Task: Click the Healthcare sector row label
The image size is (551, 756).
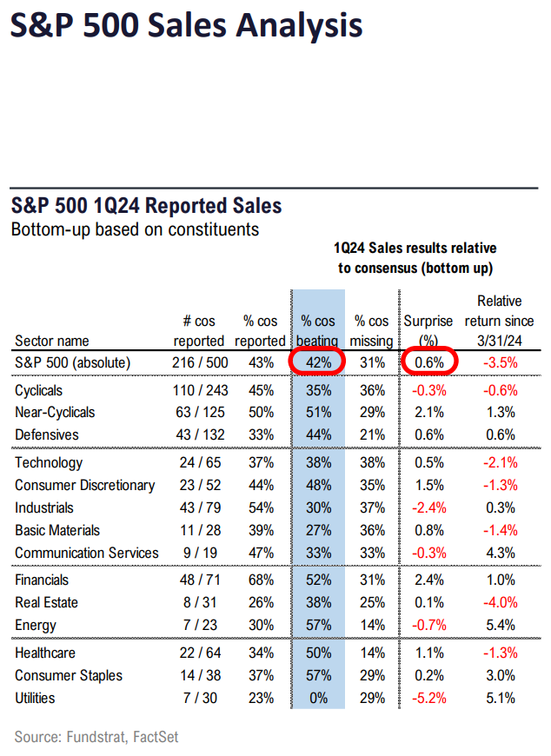Action: point(45,653)
